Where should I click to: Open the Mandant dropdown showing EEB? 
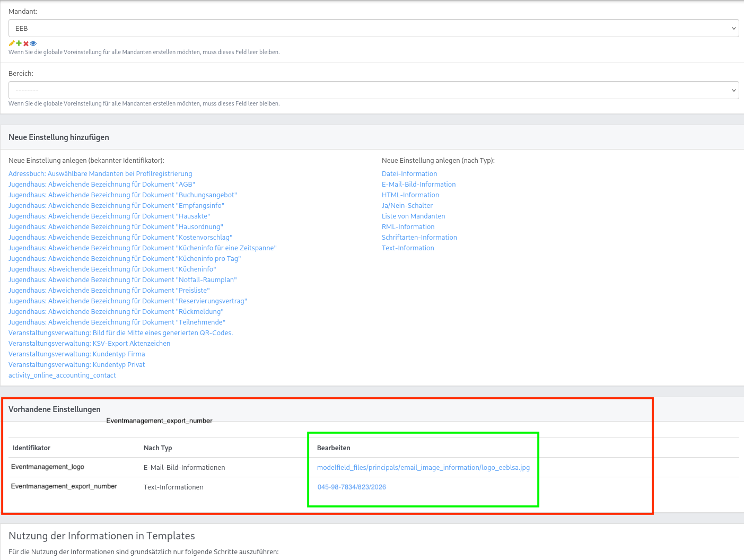point(373,29)
